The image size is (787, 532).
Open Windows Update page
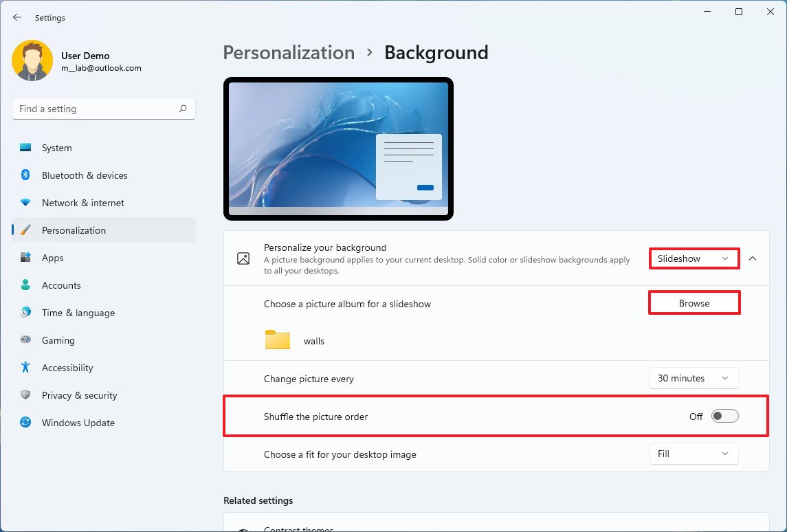click(x=104, y=423)
